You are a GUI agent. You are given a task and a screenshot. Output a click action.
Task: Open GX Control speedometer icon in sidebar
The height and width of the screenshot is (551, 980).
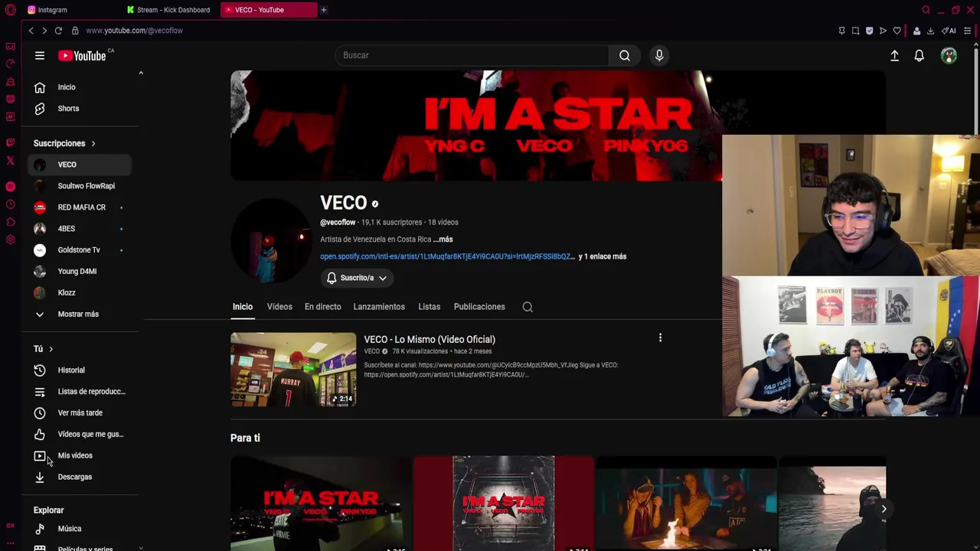10,64
